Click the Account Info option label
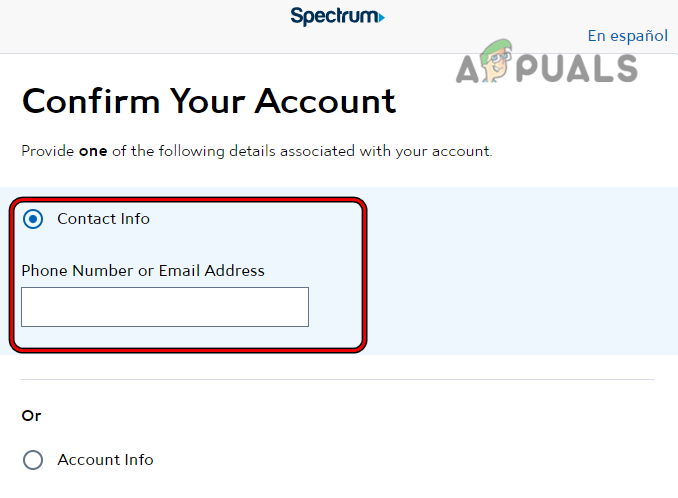 (x=105, y=460)
